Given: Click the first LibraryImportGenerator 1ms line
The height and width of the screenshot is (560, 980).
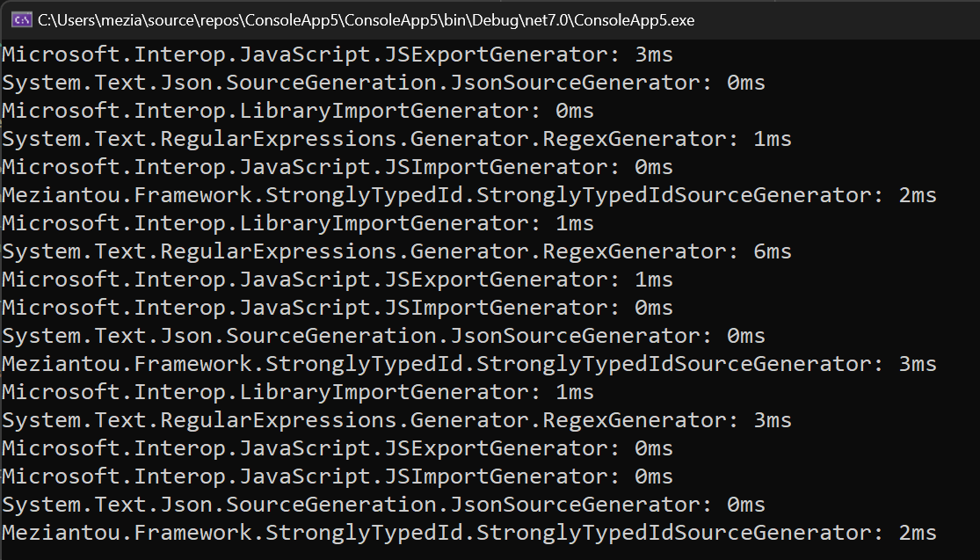Looking at the screenshot, I should pyautogui.click(x=297, y=223).
